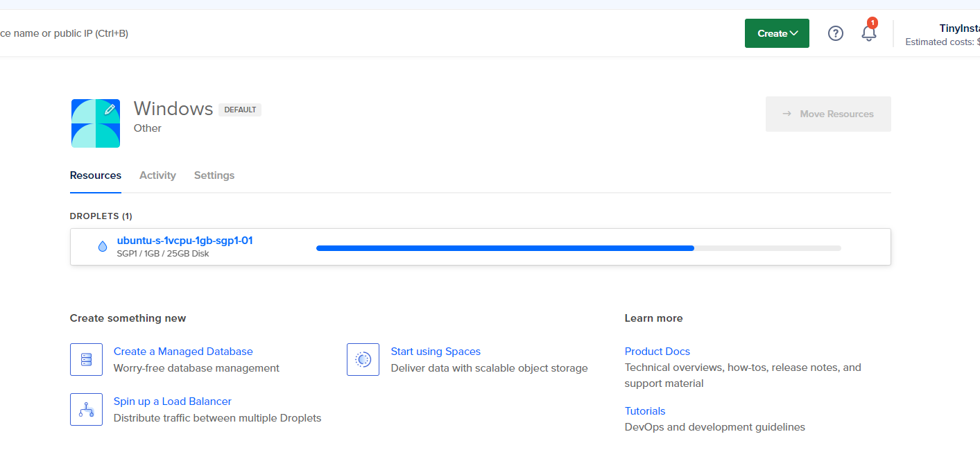980x450 pixels.
Task: Switch to the Activity tab
Action: [157, 175]
